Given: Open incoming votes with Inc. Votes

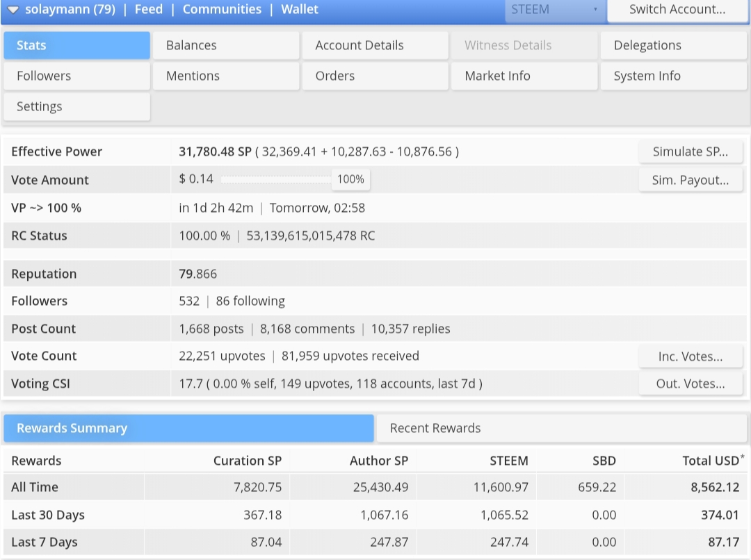Looking at the screenshot, I should pyautogui.click(x=691, y=356).
